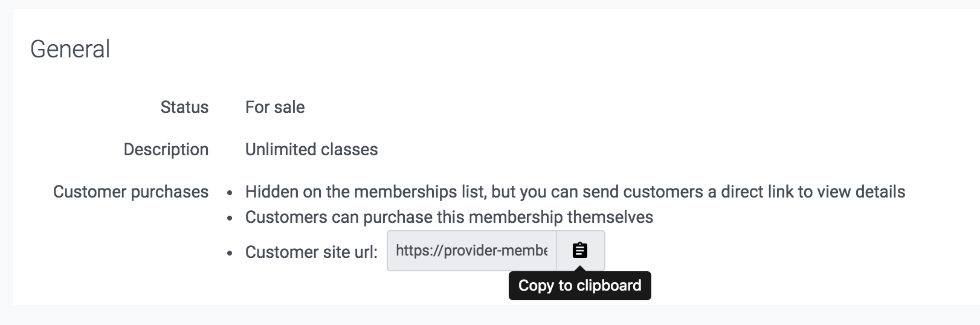Click the bullet before "Customers can purchase"
Viewport: 980px width, 325px height.
point(230,219)
